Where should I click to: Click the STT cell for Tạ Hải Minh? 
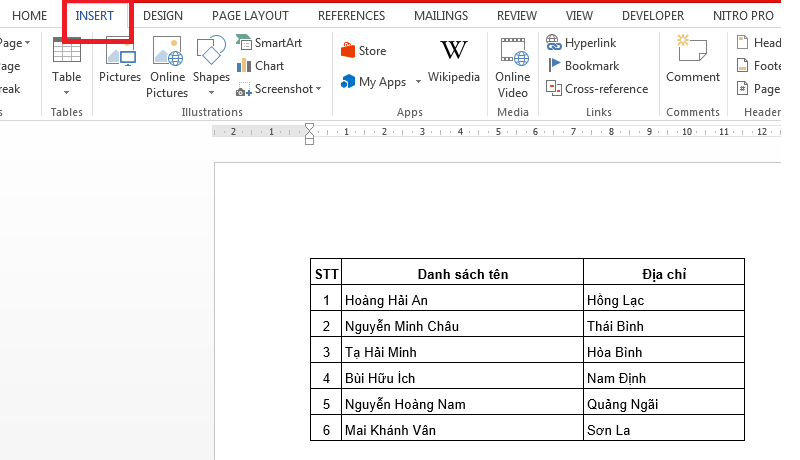(326, 350)
